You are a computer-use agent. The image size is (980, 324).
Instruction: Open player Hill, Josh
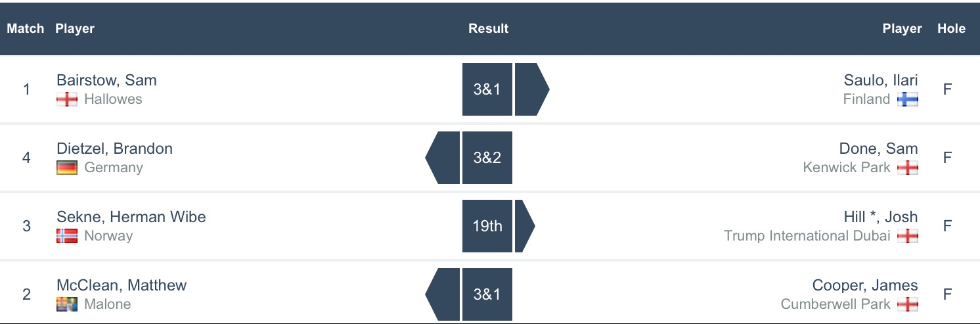(881, 217)
